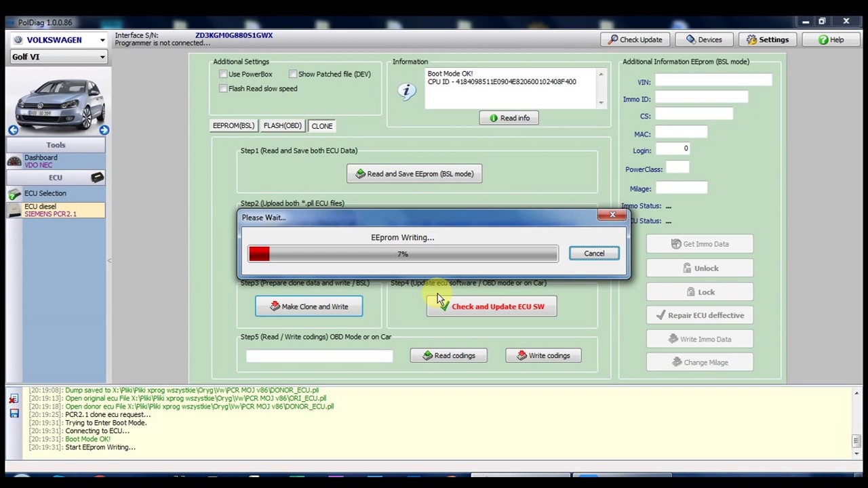Click the Change Milage button

tap(700, 363)
